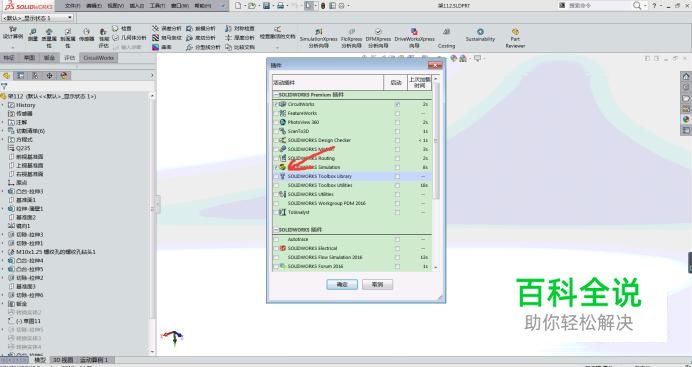Viewport: 692px width, 367px height.
Task: Click the Print icon in toolbar
Action: click(x=280, y=6)
